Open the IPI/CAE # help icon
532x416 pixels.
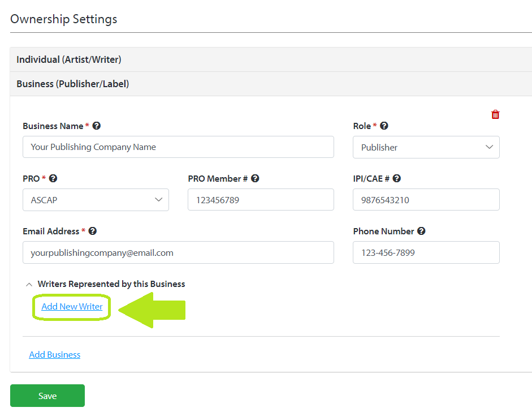click(x=397, y=178)
